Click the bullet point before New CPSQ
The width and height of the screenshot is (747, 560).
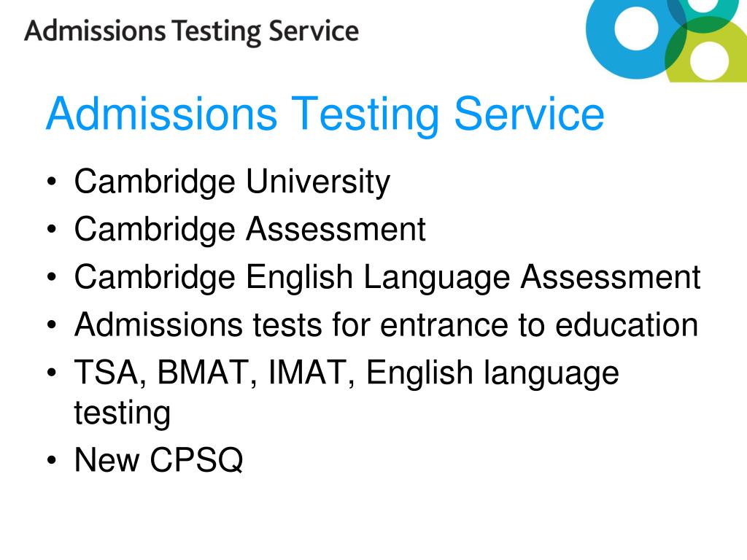[x=52, y=460]
